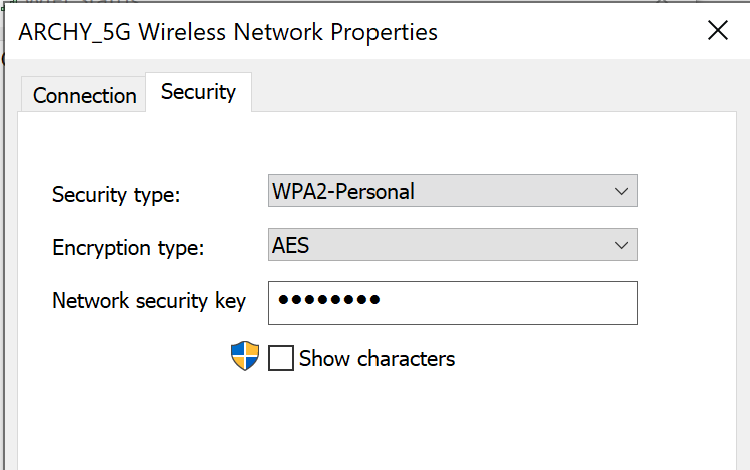Click the AES selected value text
The image size is (750, 470).
[290, 245]
